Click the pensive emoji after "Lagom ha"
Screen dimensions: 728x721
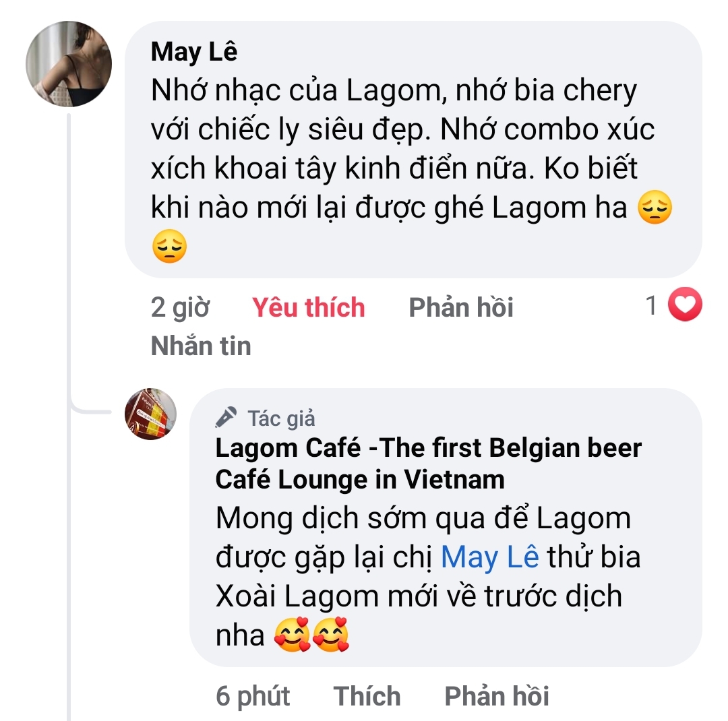655,210
